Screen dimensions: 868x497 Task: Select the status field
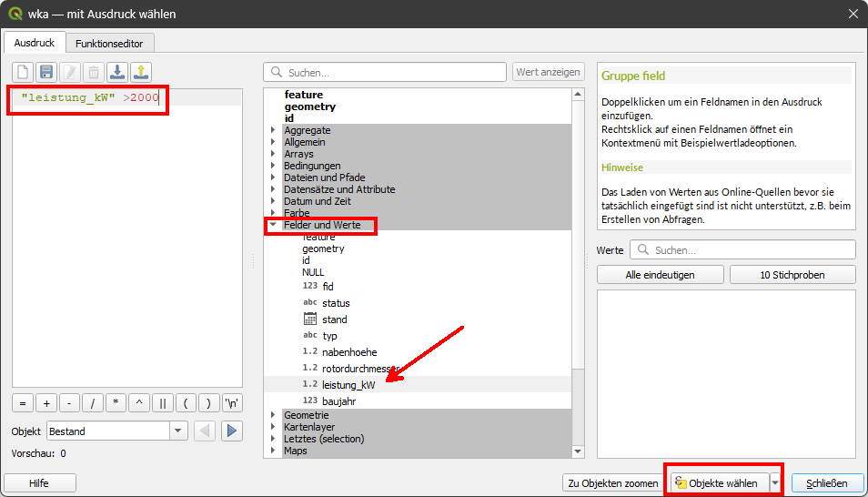336,303
